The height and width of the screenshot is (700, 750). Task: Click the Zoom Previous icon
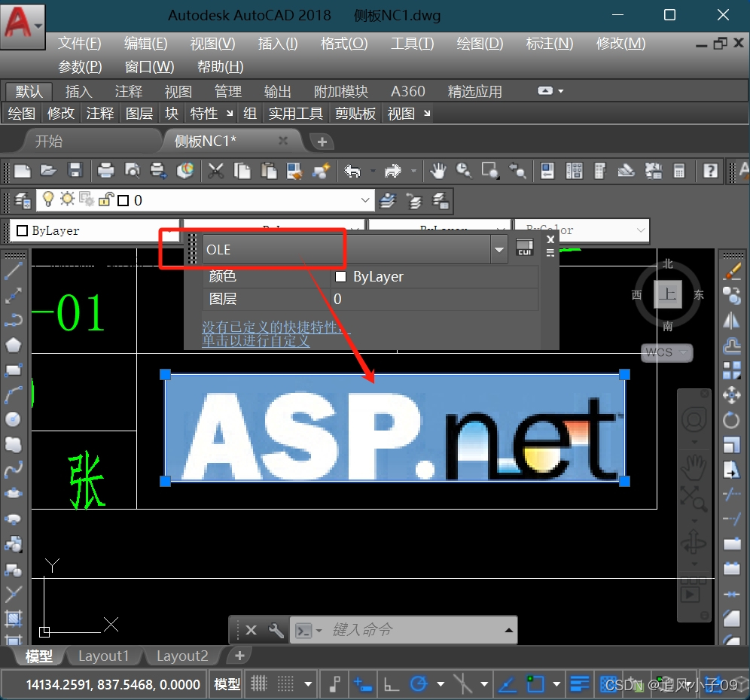[x=517, y=171]
